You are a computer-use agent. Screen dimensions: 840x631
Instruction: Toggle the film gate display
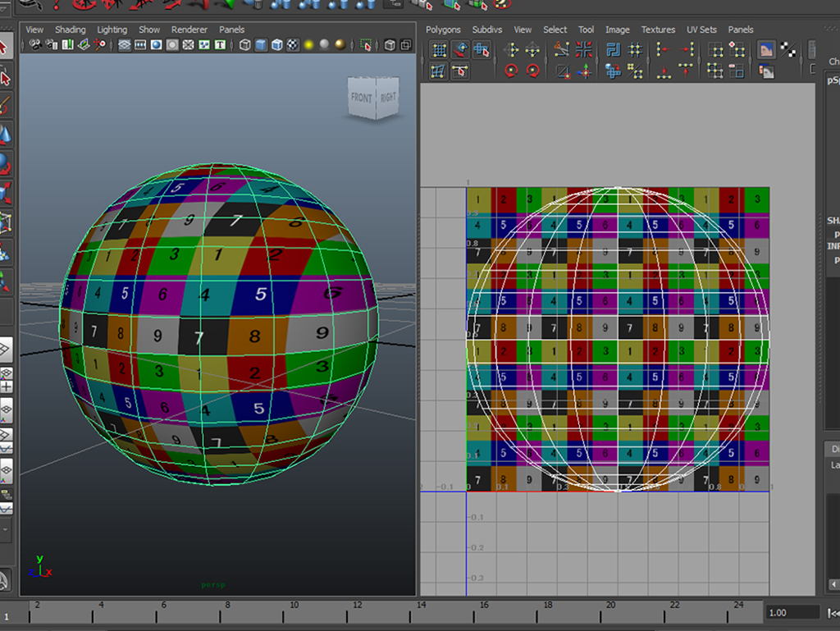click(140, 45)
